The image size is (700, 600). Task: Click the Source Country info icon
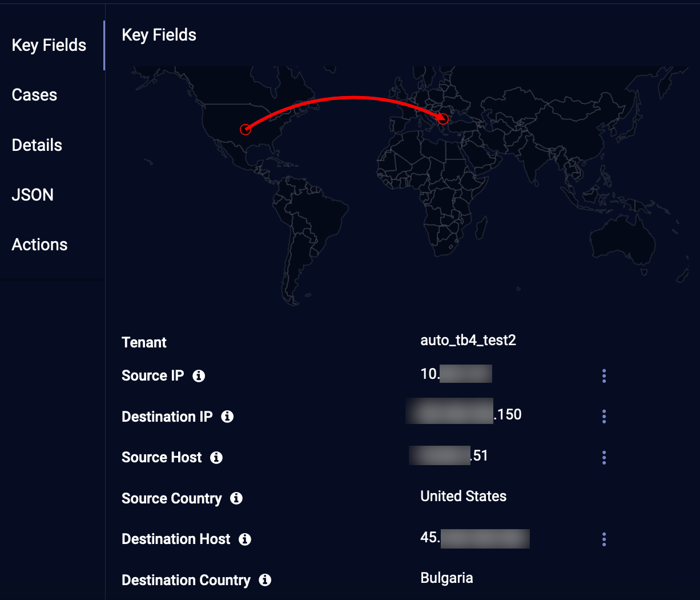coord(236,498)
